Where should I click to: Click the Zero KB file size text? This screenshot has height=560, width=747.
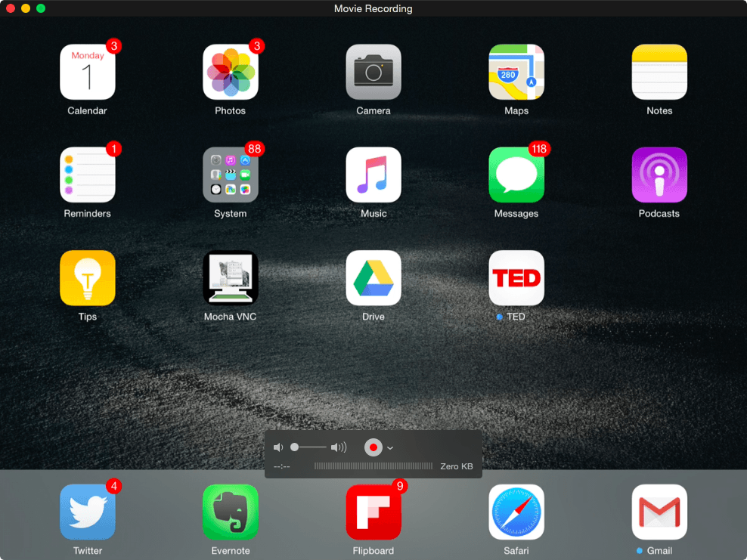(x=457, y=466)
